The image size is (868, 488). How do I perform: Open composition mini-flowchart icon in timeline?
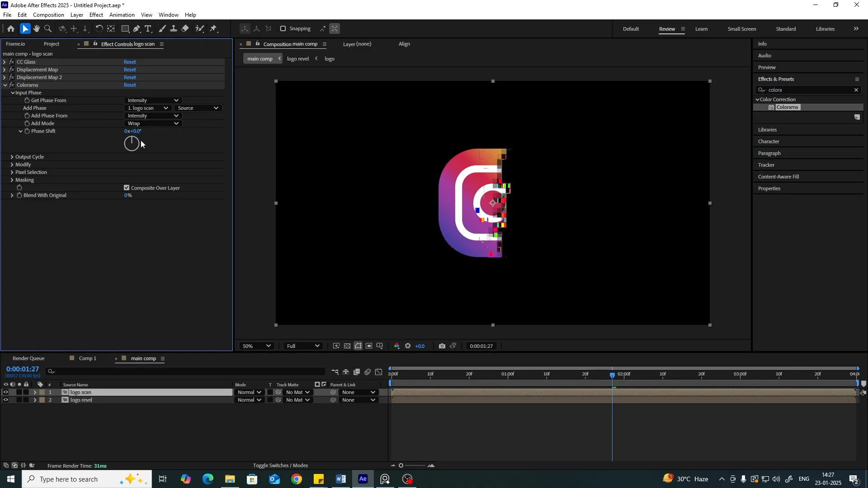click(335, 372)
